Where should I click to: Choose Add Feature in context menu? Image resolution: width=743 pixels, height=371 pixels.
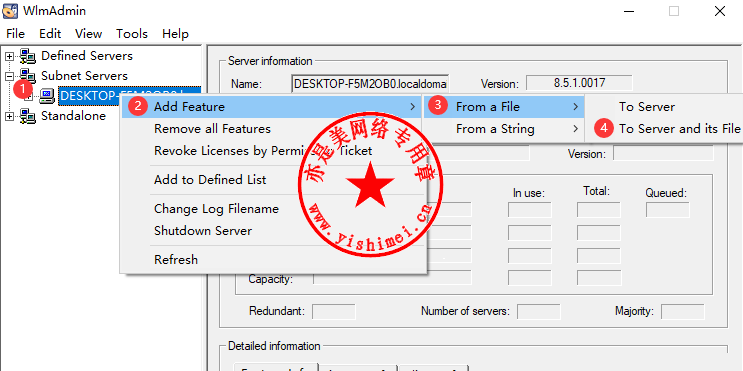(271, 107)
